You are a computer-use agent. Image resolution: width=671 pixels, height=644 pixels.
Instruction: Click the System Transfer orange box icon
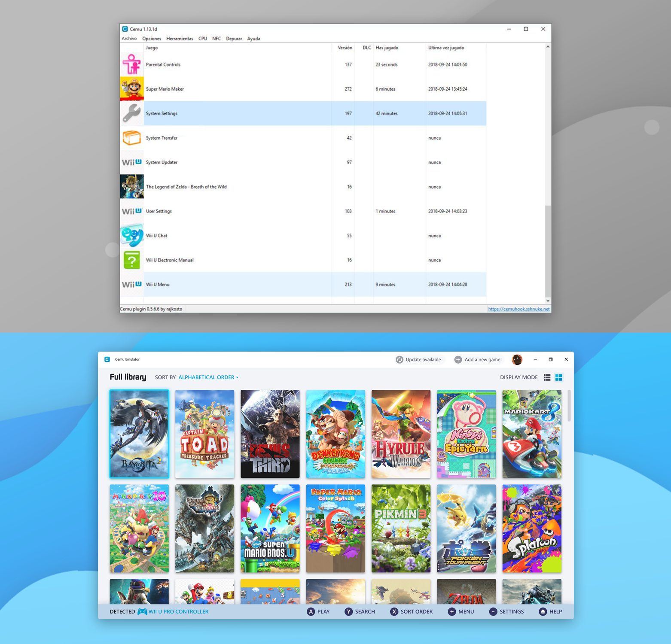coord(132,138)
